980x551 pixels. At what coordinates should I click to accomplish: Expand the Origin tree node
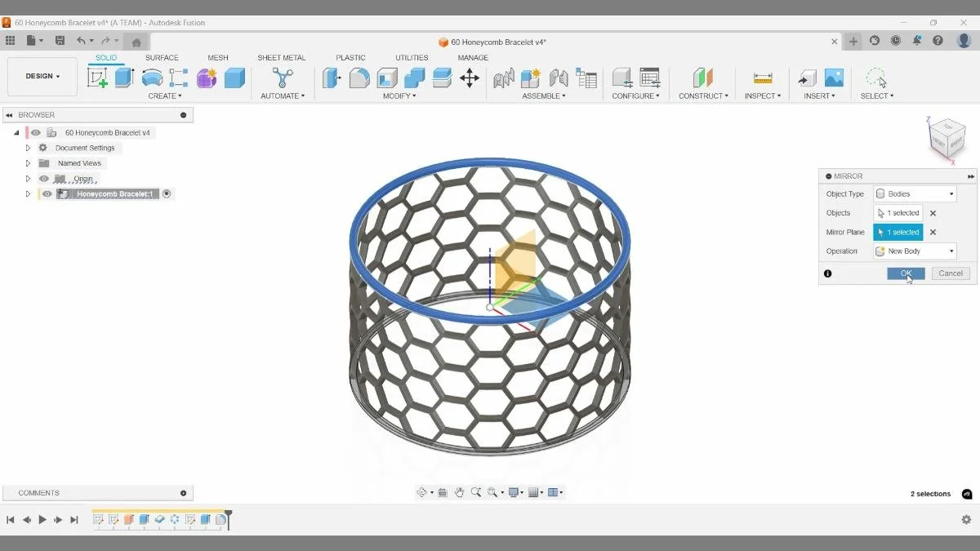28,179
